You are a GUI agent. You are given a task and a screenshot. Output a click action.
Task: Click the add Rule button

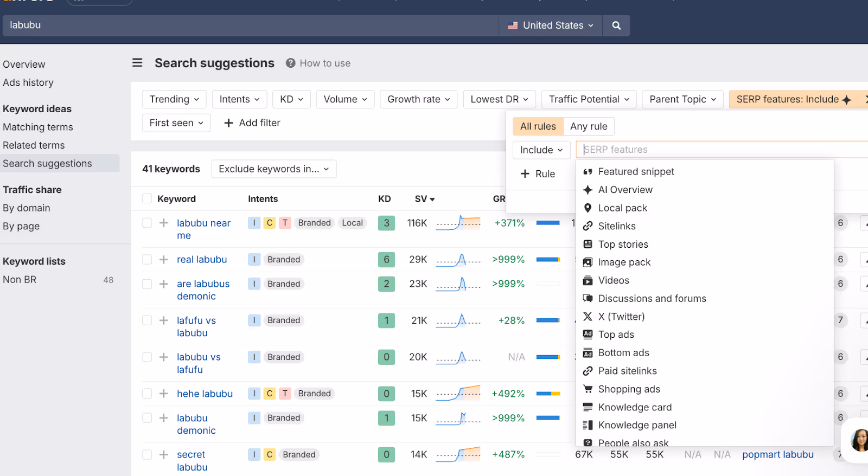[x=538, y=174]
